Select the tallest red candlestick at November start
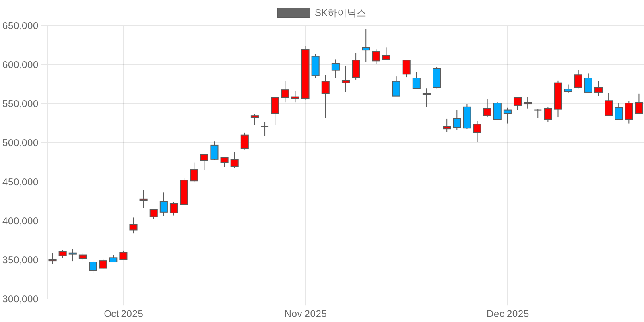The width and height of the screenshot is (644, 322). [x=305, y=74]
